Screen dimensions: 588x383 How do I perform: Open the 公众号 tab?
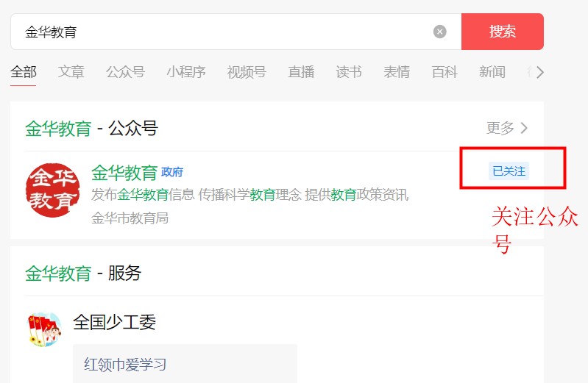click(125, 72)
